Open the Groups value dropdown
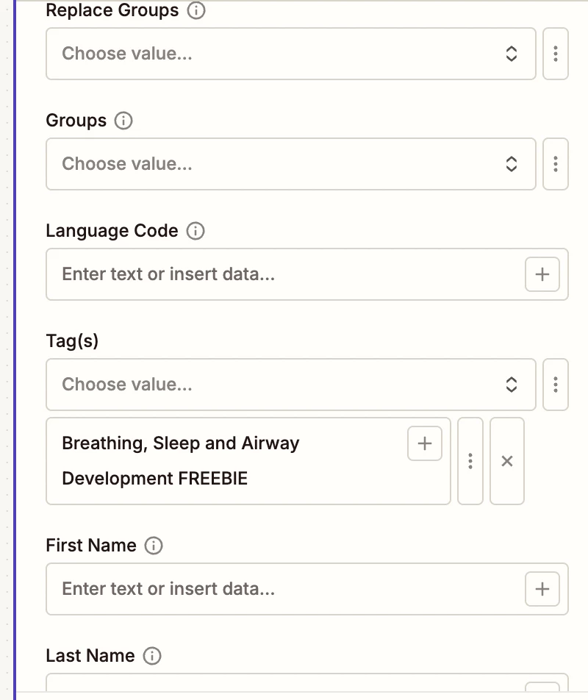Screen dimensions: 588x700 290,164
